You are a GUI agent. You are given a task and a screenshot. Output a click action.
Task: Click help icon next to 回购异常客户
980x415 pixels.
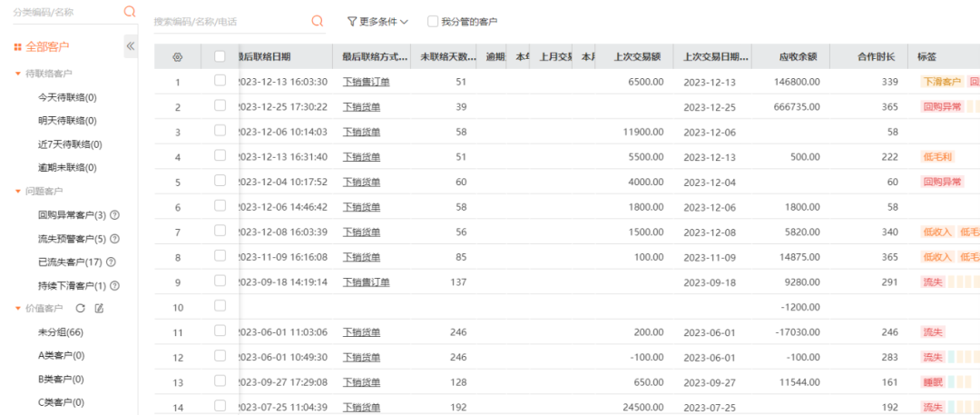(114, 214)
